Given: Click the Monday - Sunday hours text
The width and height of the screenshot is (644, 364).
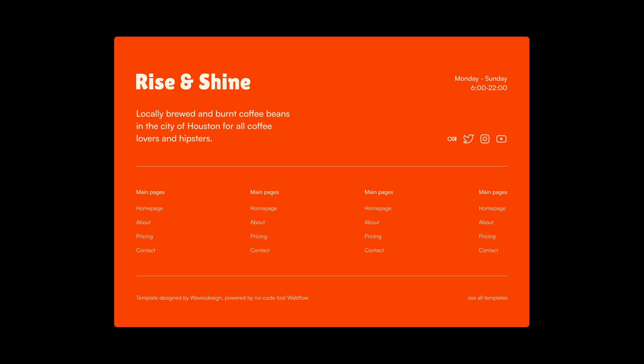Looking at the screenshot, I should click(481, 79).
